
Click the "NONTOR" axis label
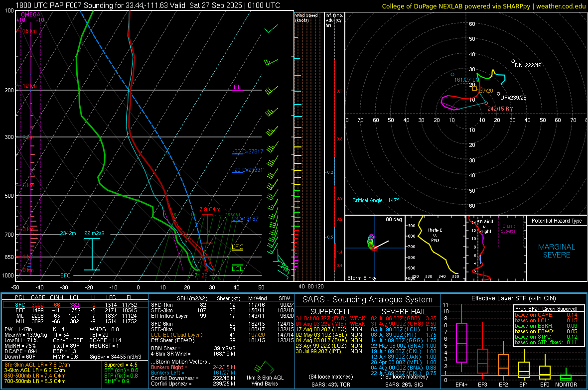pyautogui.click(x=566, y=385)
